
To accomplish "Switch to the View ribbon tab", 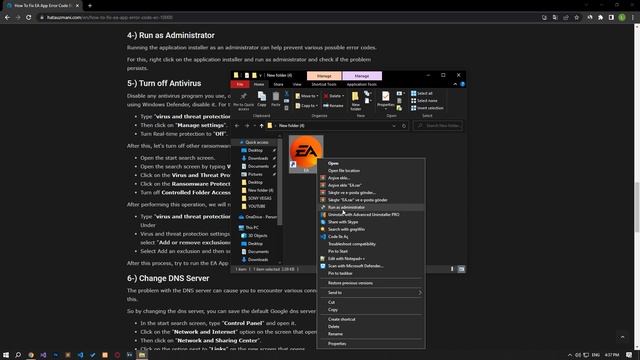I will tap(297, 84).
